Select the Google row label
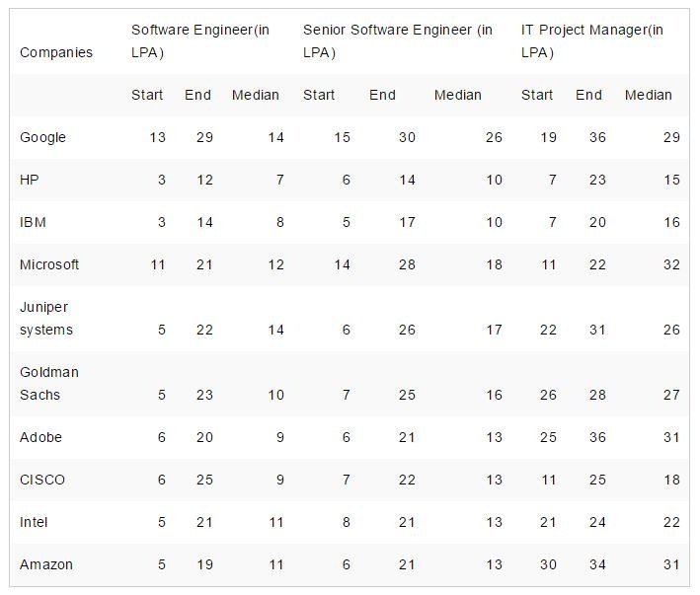The height and width of the screenshot is (595, 700). [x=43, y=137]
